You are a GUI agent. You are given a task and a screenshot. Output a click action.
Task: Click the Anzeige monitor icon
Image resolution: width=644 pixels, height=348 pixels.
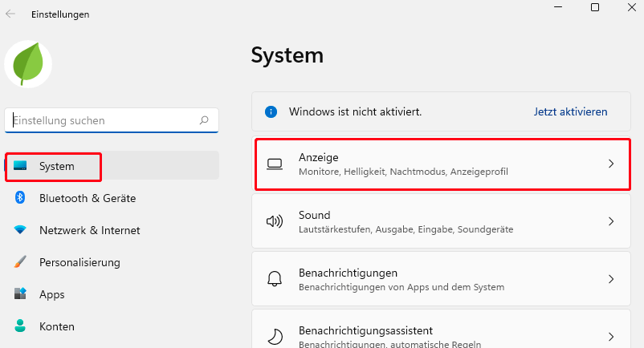click(x=275, y=164)
